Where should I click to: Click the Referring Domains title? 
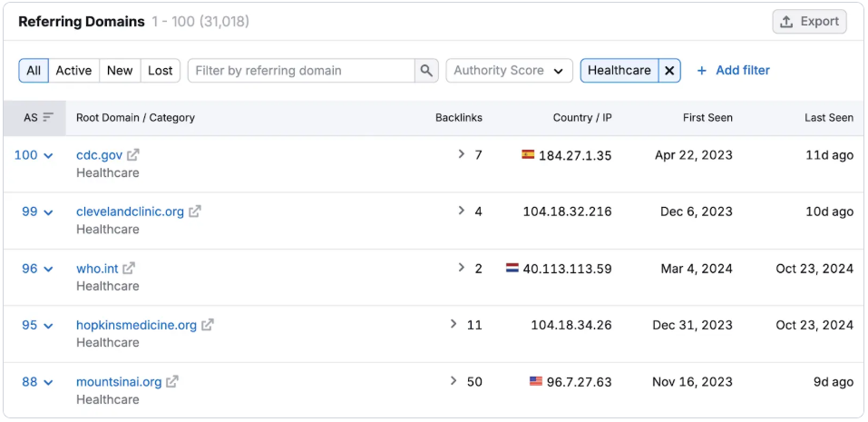[x=82, y=22]
